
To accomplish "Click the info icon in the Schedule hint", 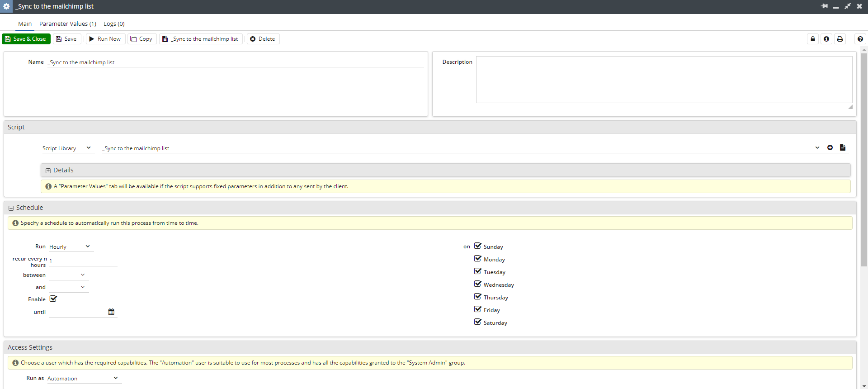I will [15, 223].
